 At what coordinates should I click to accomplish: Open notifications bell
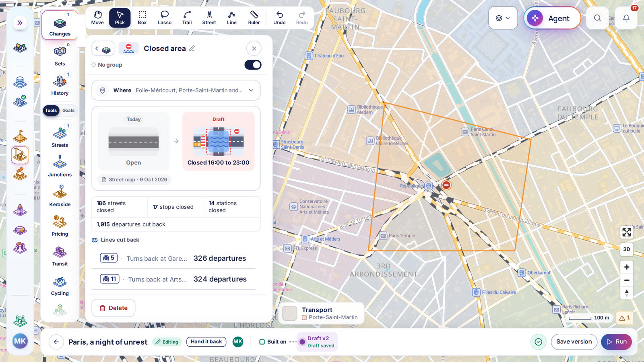pyautogui.click(x=626, y=18)
